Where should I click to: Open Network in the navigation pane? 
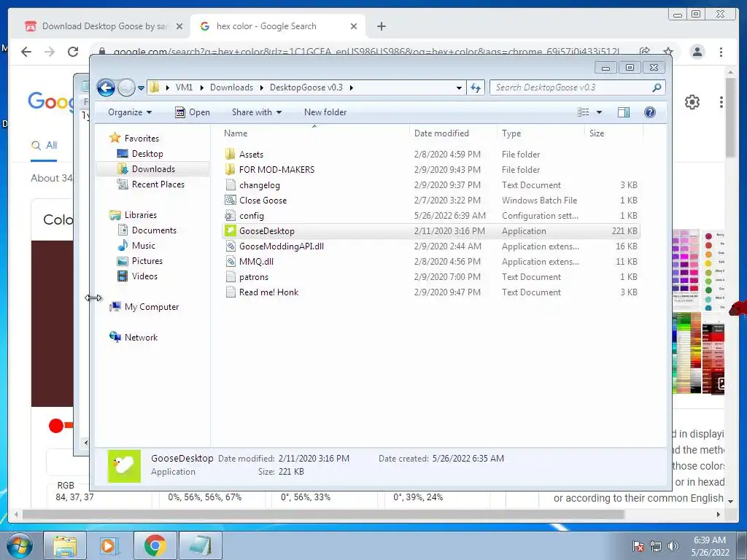pyautogui.click(x=133, y=337)
